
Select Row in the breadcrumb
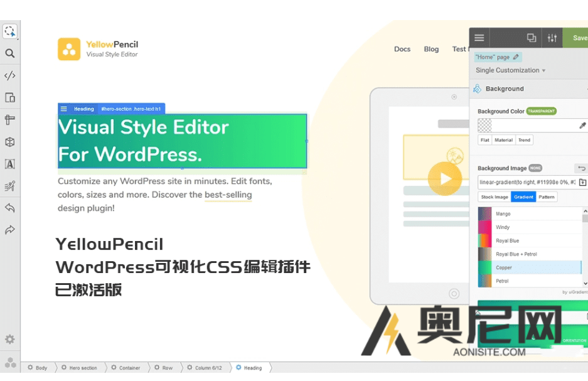pyautogui.click(x=164, y=368)
